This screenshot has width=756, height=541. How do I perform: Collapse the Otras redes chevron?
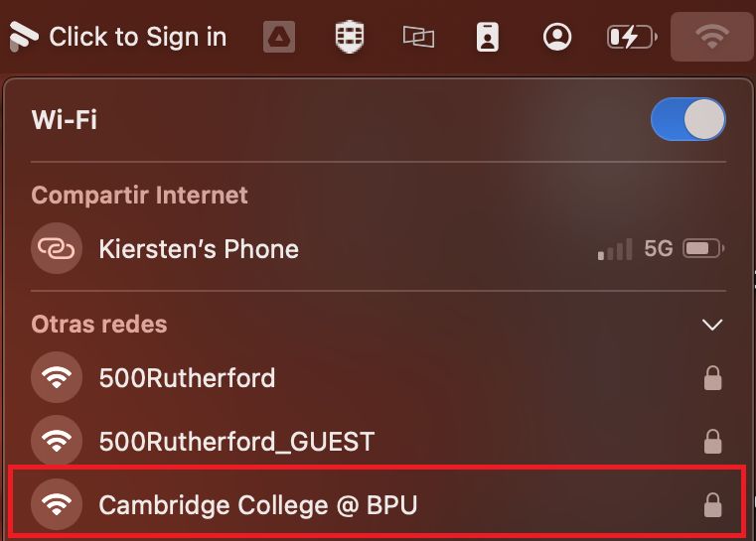click(711, 325)
